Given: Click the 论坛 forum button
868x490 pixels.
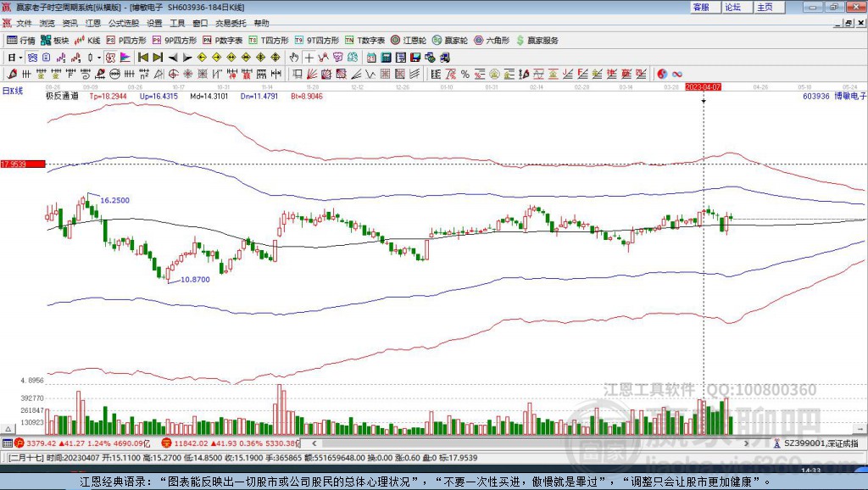Looking at the screenshot, I should click(x=732, y=7).
